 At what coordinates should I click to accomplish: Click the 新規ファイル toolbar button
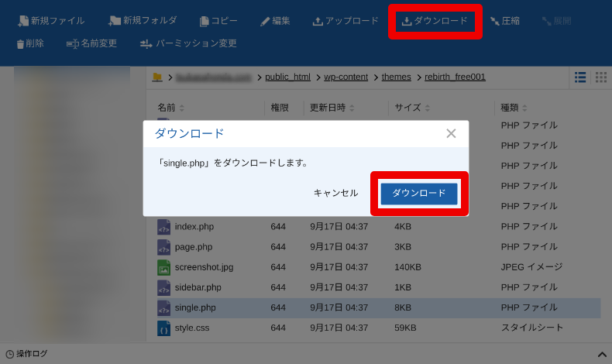tap(51, 21)
